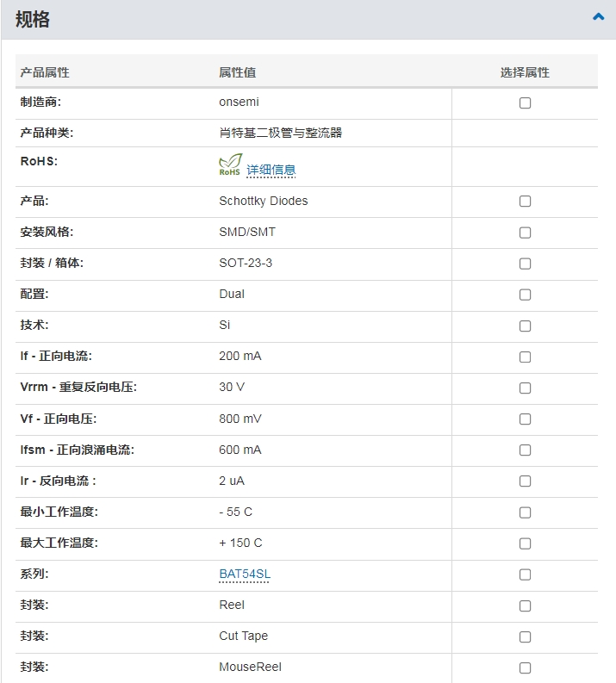Check the 系列 BAT54SL checkbox
The height and width of the screenshot is (683, 616).
coord(525,574)
